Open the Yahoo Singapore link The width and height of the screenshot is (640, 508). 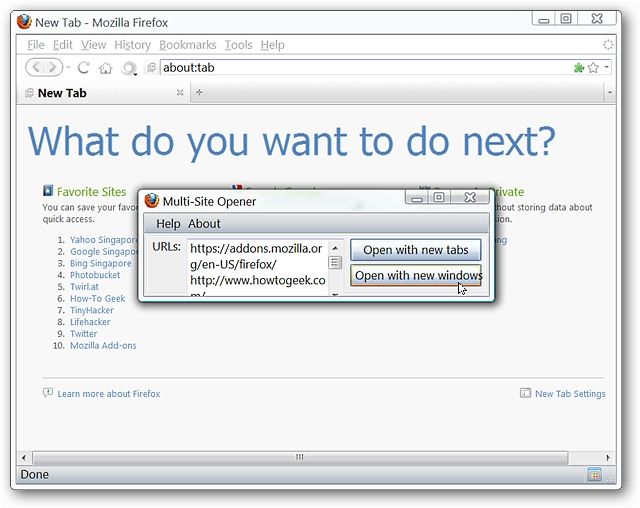104,240
